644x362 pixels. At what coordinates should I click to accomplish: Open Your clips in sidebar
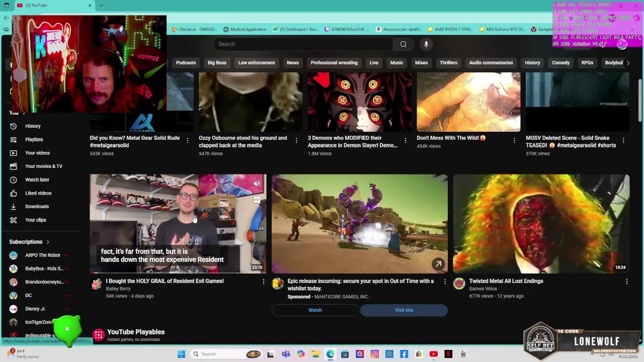tap(35, 220)
